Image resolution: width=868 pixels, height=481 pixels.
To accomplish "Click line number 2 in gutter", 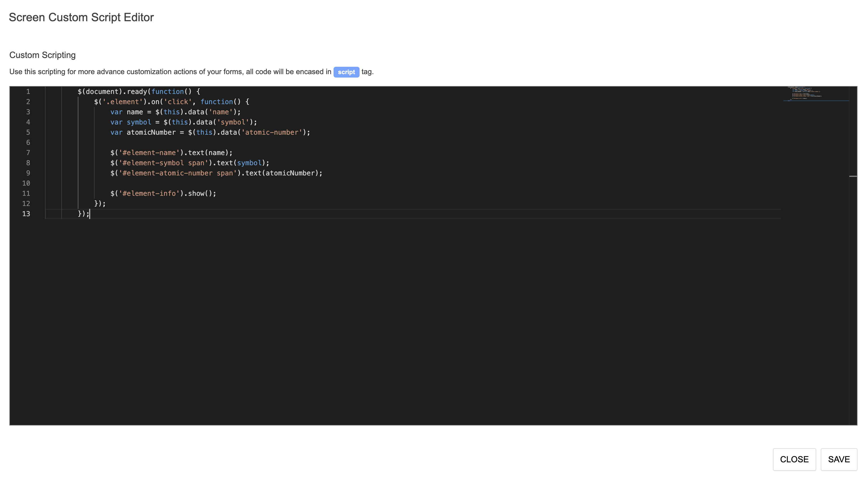I will click(x=28, y=102).
